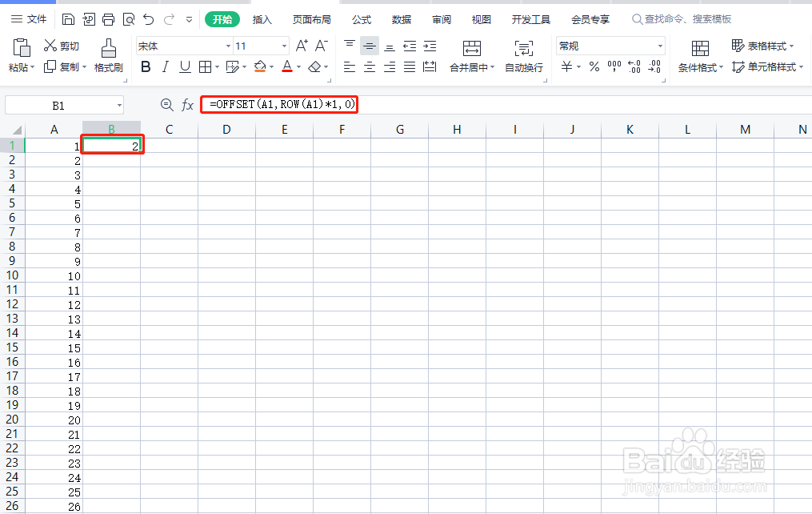The height and width of the screenshot is (514, 812).
Task: Open the font name dropdown showing 宋体
Action: click(228, 46)
